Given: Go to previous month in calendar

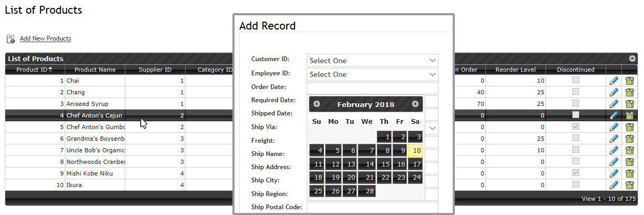Looking at the screenshot, I should pyautogui.click(x=317, y=104).
